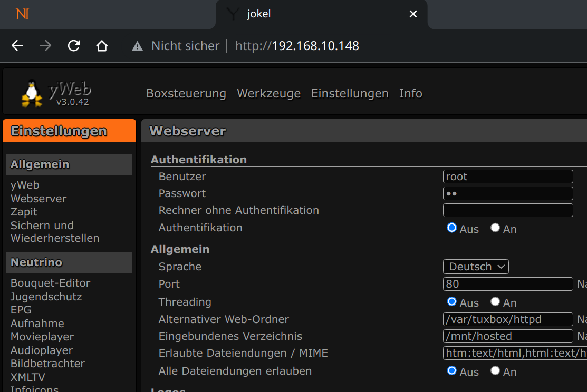Image resolution: width=587 pixels, height=392 pixels.
Task: Close the jokel browser tab
Action: pos(413,14)
